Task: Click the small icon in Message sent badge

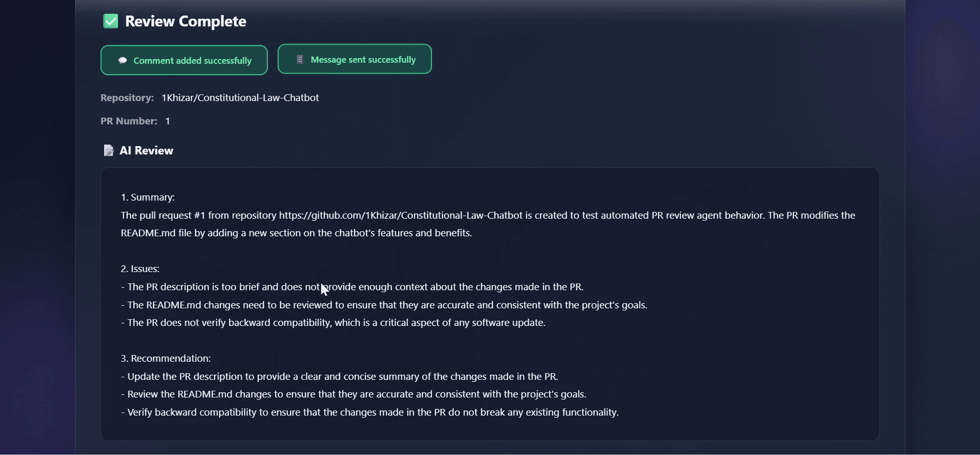Action: pyautogui.click(x=299, y=60)
